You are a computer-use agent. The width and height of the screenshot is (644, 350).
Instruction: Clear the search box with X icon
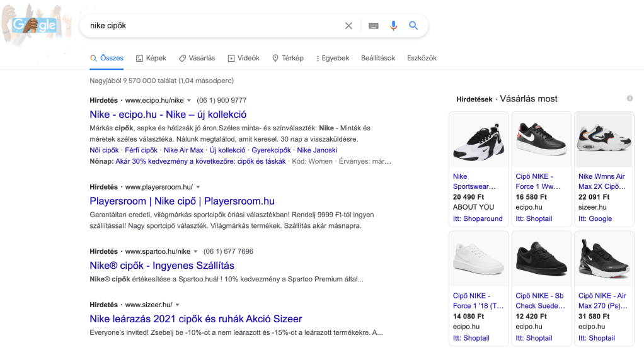[x=348, y=26]
